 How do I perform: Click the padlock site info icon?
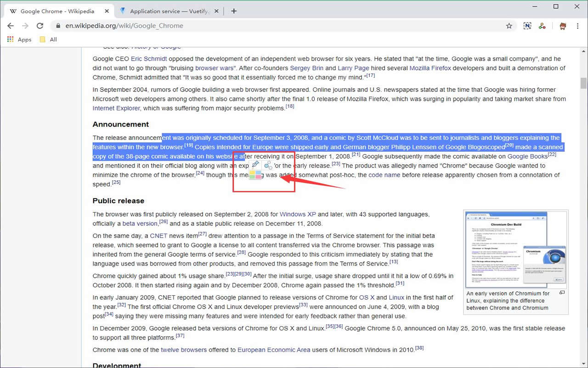[58, 26]
